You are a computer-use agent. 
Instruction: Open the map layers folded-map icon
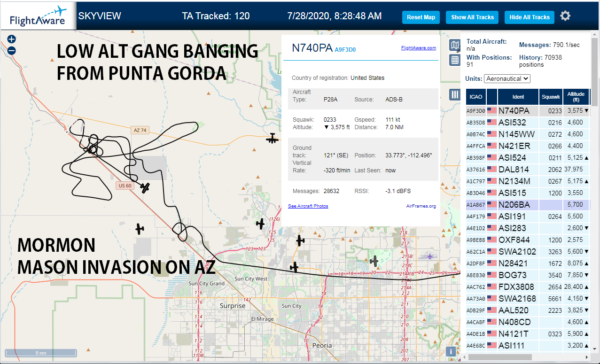[x=454, y=45]
